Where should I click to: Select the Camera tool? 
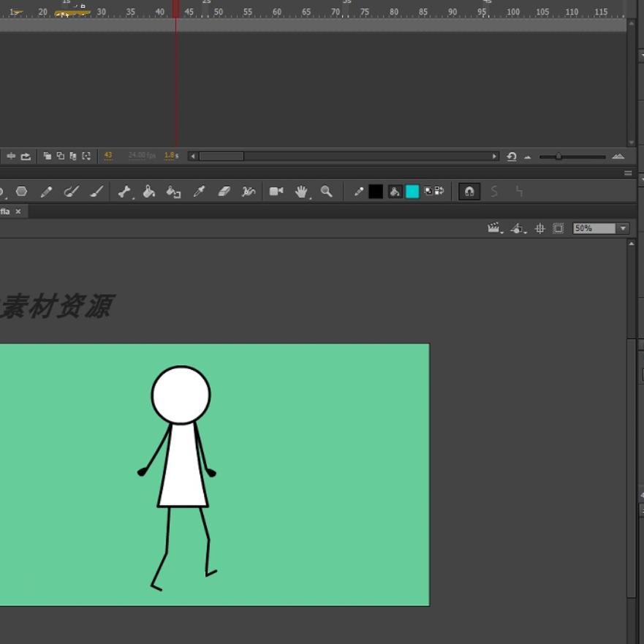[x=276, y=192]
